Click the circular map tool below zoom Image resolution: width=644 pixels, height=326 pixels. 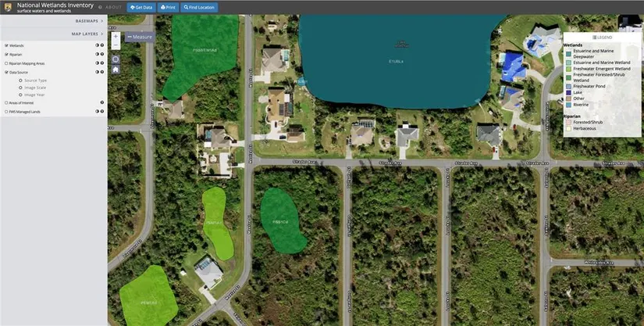coord(116,59)
